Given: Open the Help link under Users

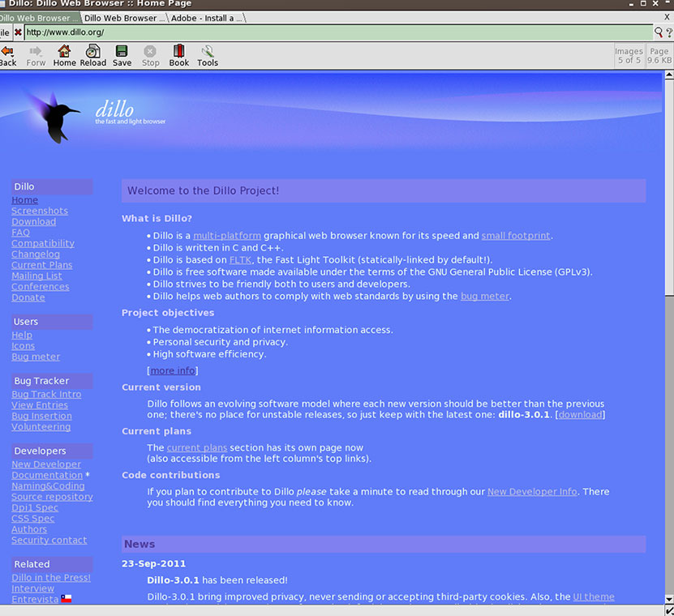Looking at the screenshot, I should point(22,335).
